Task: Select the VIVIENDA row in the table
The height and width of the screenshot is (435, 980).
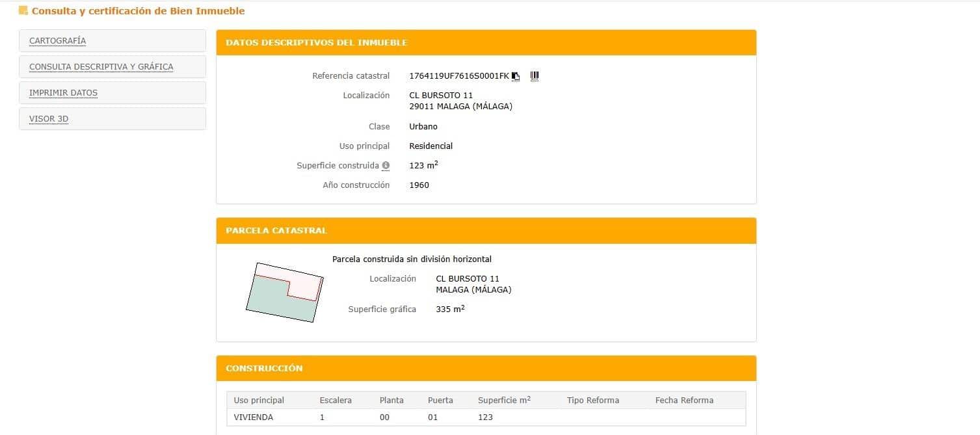Action: pyautogui.click(x=254, y=417)
